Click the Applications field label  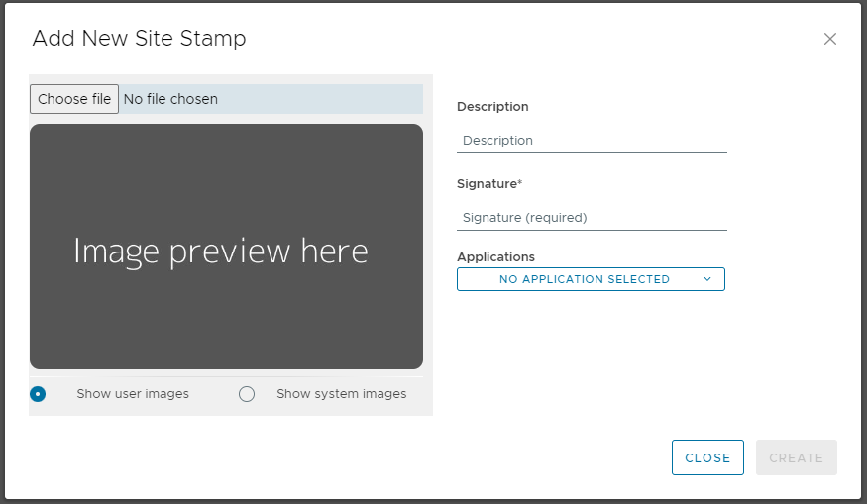[495, 257]
